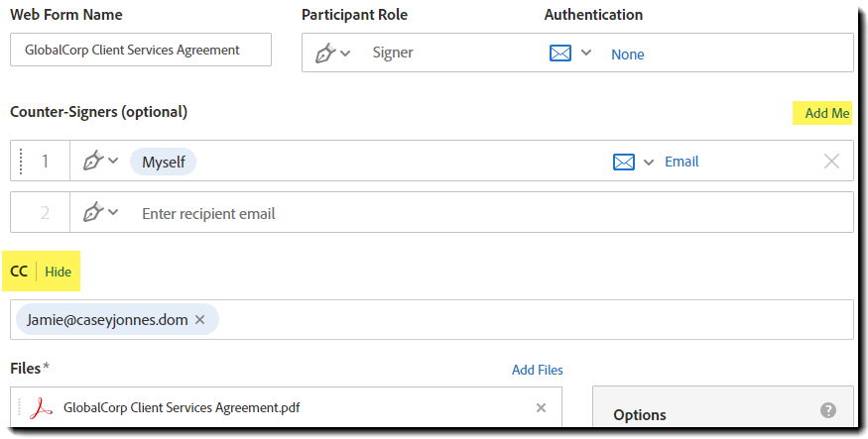Click Email envelope icon for Myself row
Screen dimensions: 868x439
(x=623, y=162)
